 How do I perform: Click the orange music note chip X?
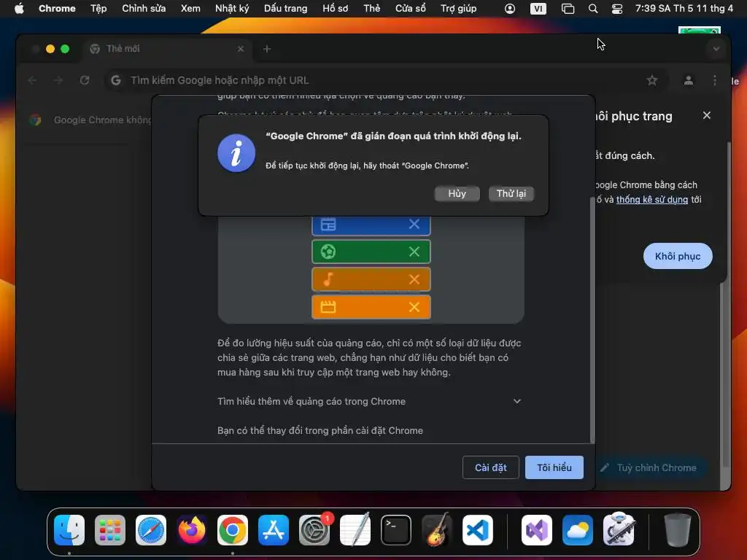pos(414,279)
